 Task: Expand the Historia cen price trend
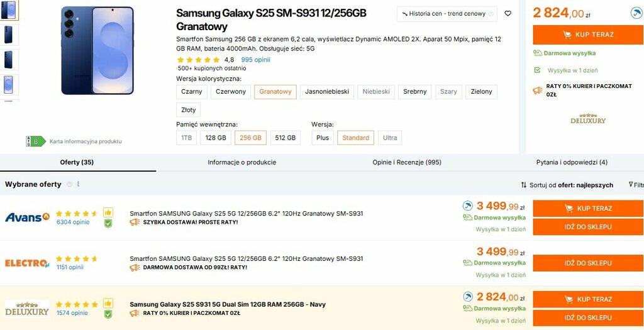[x=447, y=13]
